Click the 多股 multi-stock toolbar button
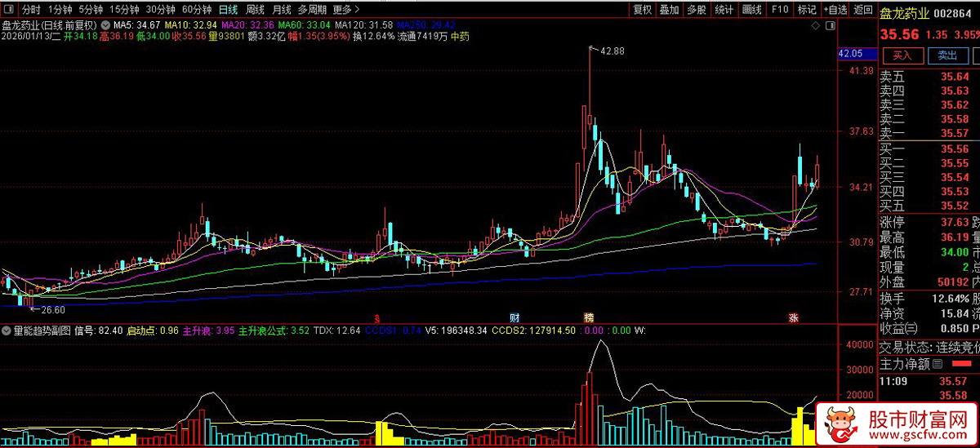Screen dimensions: 980x448 (x=697, y=10)
